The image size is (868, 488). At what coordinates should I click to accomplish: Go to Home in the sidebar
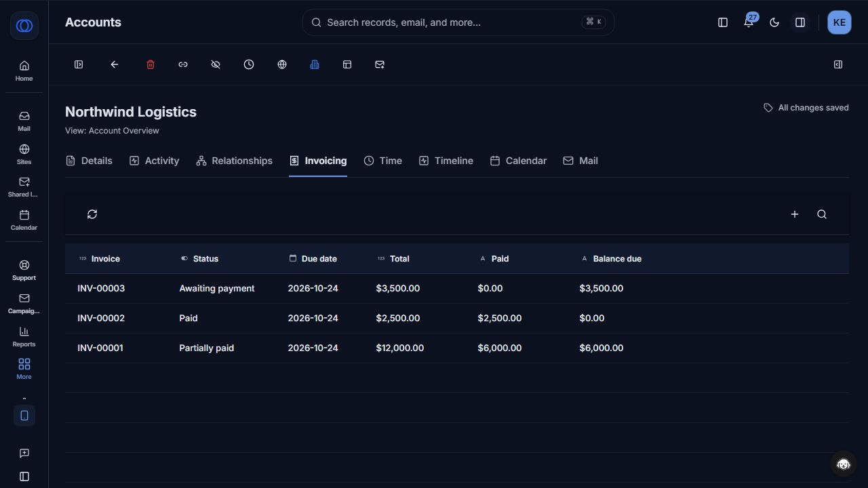click(x=24, y=70)
